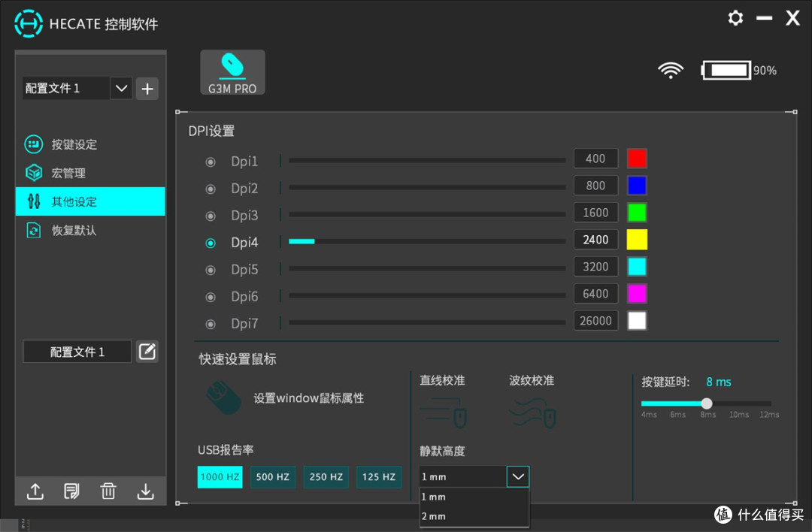Open the settings gear icon
Viewport: 812px width, 532px height.
[x=735, y=18]
